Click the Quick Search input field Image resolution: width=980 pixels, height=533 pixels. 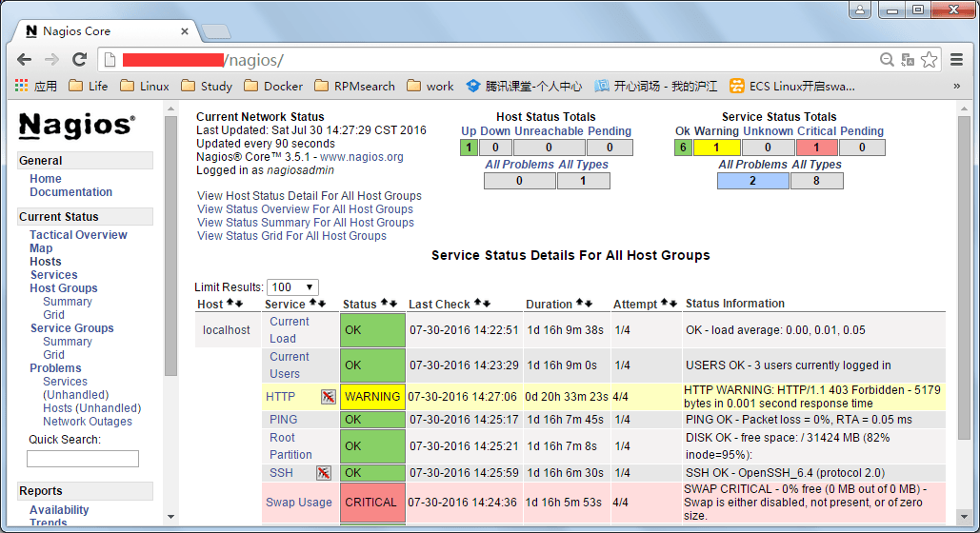click(x=83, y=459)
